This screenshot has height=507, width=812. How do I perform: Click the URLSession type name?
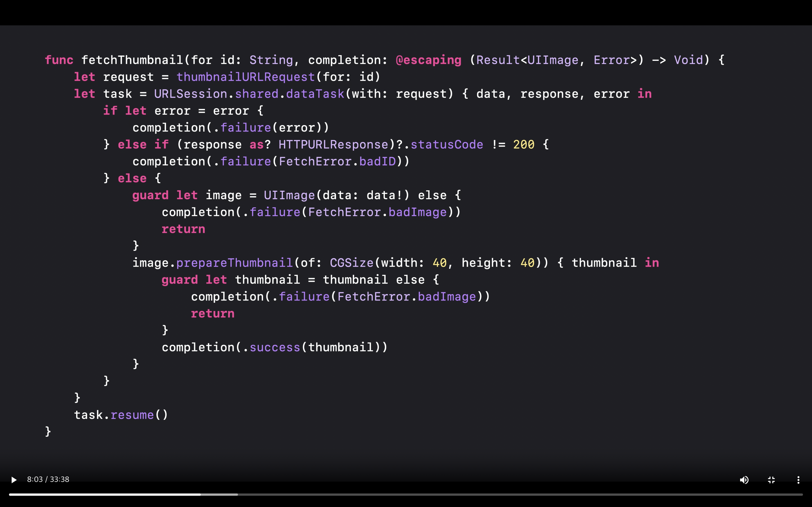point(191,94)
